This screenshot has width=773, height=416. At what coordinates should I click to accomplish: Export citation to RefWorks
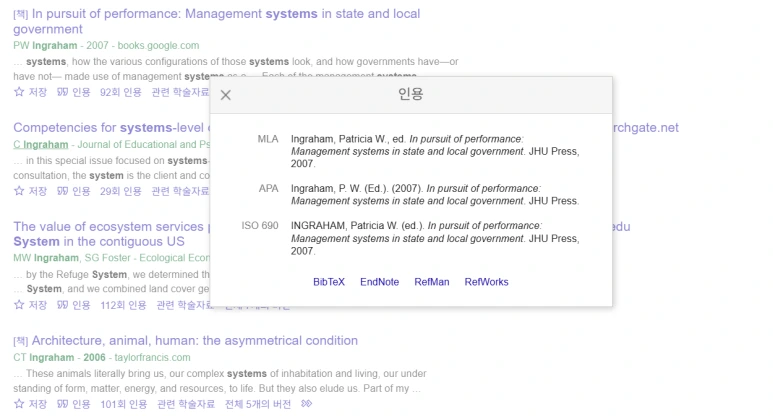[x=487, y=282]
